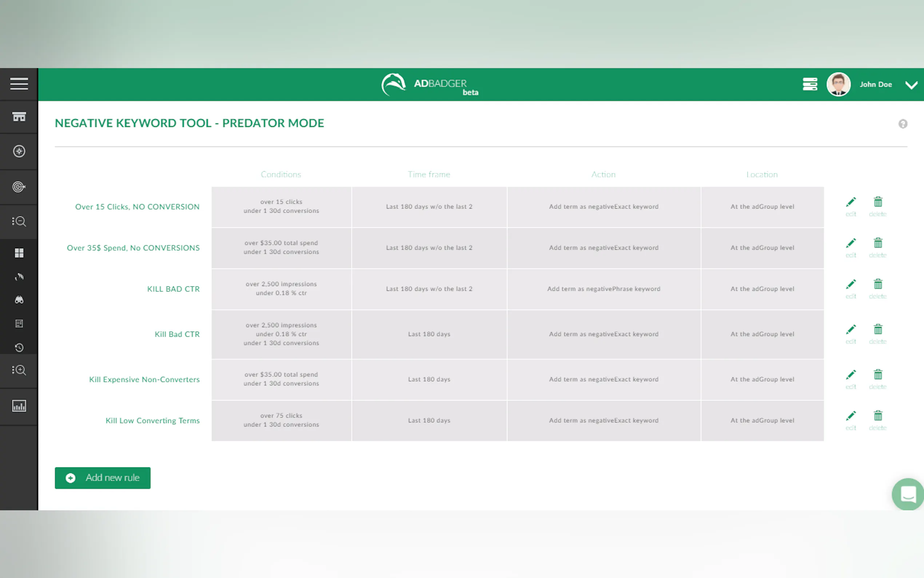Open the bar chart reports icon
Image resolution: width=924 pixels, height=578 pixels.
(x=19, y=405)
